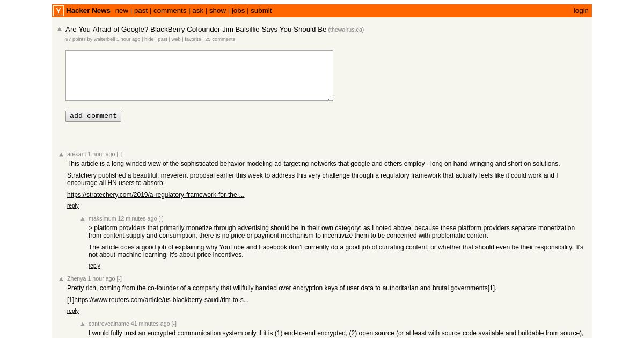This screenshot has width=644, height=338.
Task: Open the article title about Jim Balsillie
Action: coord(196,30)
